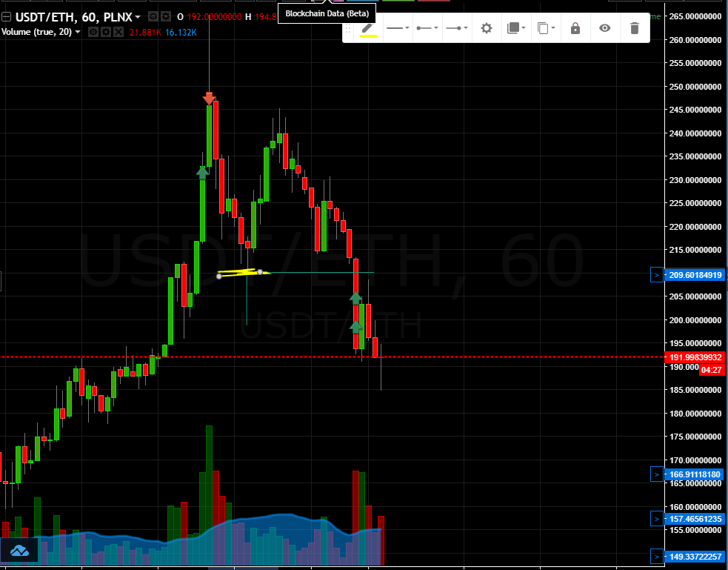Lock the selected drawing

point(575,28)
